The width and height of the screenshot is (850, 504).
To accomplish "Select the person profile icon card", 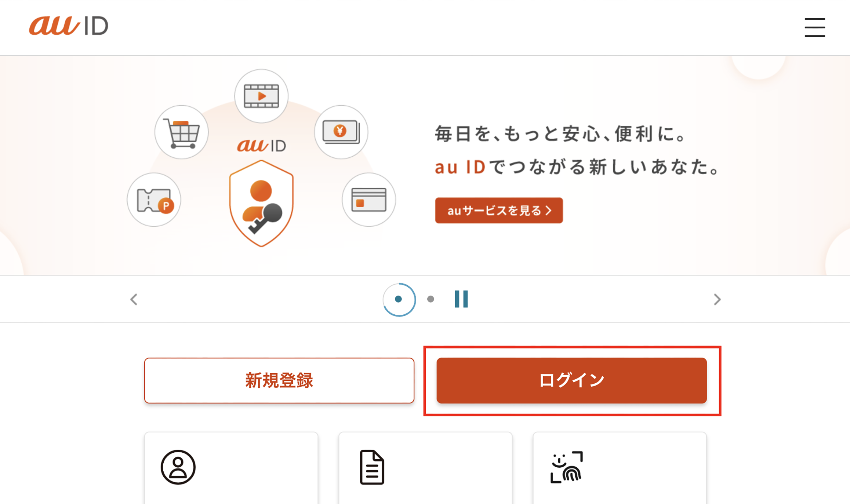I will 179,468.
